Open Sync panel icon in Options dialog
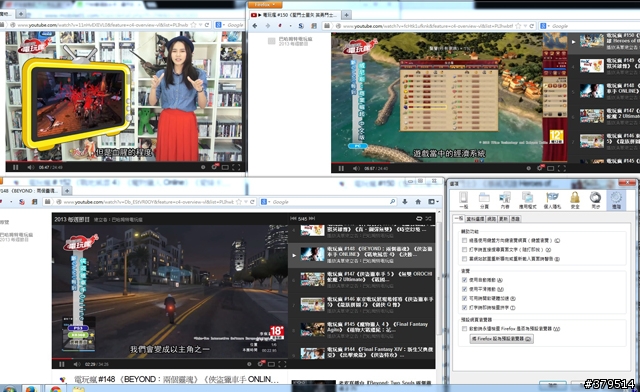This screenshot has width=640, height=392. coord(596,200)
